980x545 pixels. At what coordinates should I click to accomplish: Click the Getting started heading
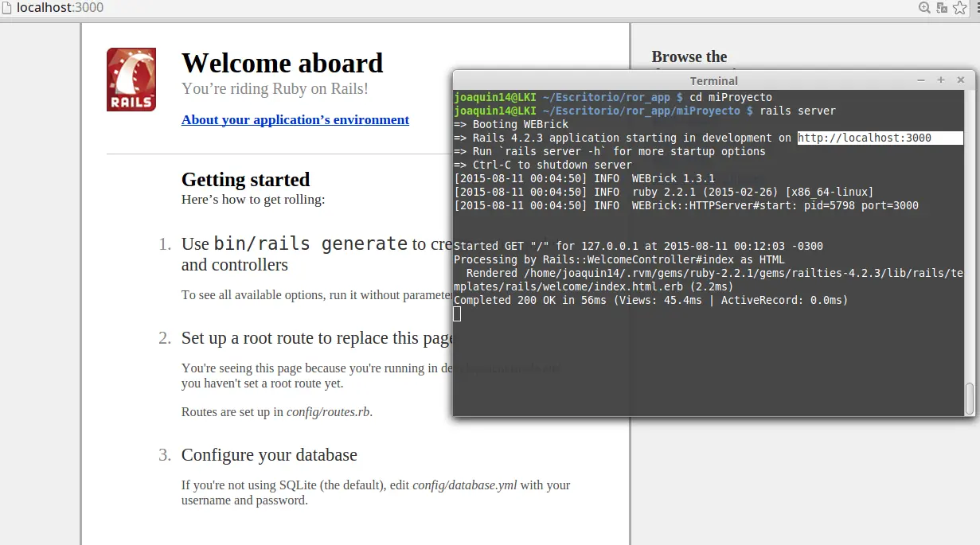pyautogui.click(x=245, y=179)
